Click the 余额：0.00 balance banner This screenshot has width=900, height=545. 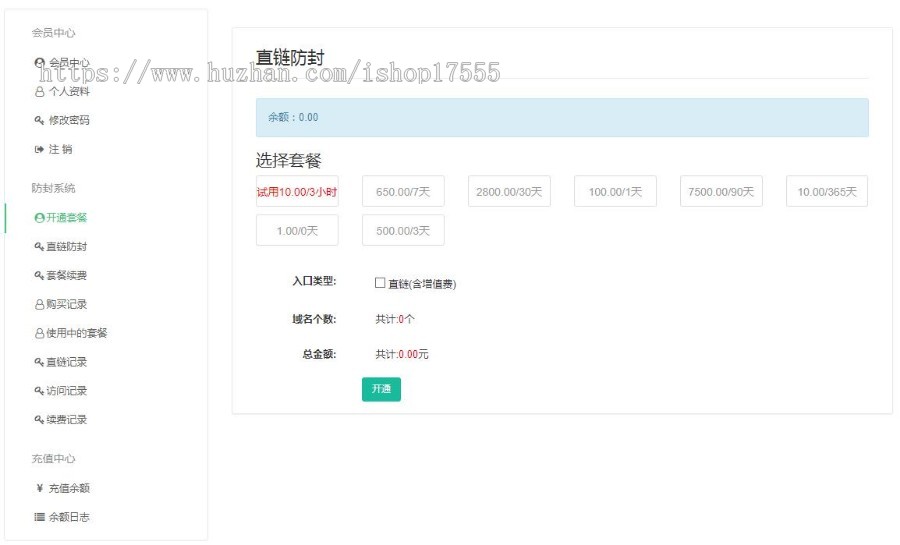pyautogui.click(x=562, y=118)
